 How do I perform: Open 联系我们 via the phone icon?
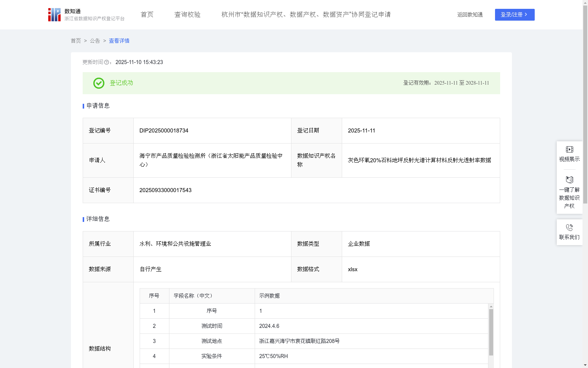[x=569, y=227]
